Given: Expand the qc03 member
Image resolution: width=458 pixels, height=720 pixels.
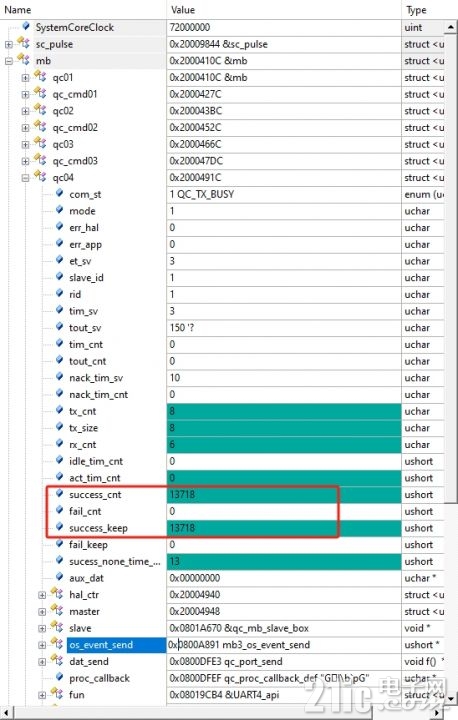Looking at the screenshot, I should coord(25,145).
